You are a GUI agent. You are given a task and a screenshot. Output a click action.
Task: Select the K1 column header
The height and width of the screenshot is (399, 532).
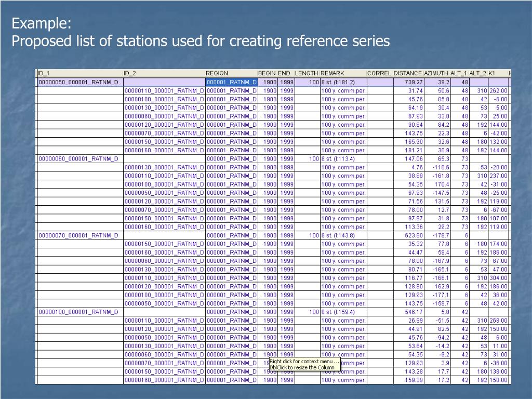pyautogui.click(x=498, y=73)
